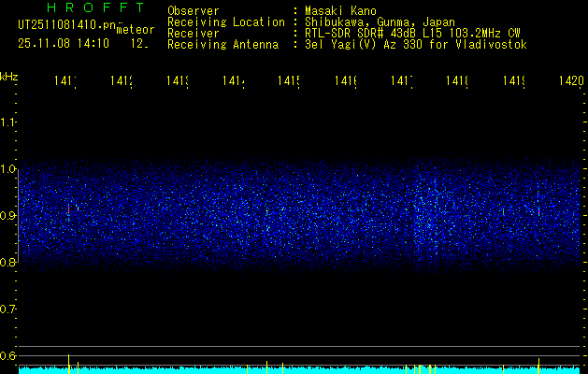Viewport: 588px width, 374px height.
Task: Select the Observer label
Action: [x=194, y=11]
